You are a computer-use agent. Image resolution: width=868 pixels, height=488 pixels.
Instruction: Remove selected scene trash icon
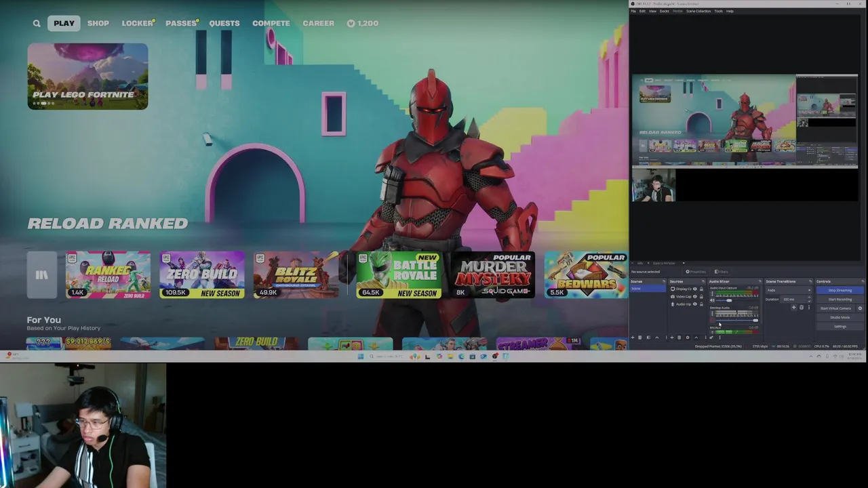(640, 338)
